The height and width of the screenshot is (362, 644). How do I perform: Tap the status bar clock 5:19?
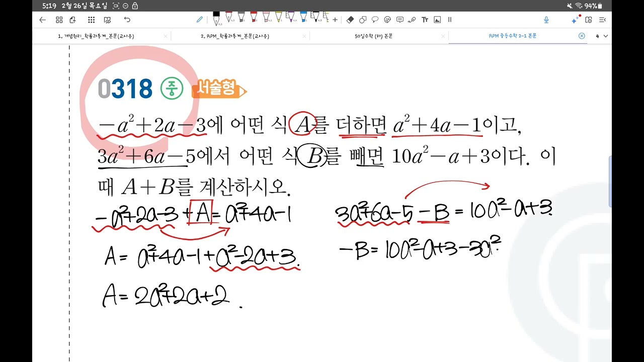[49, 6]
